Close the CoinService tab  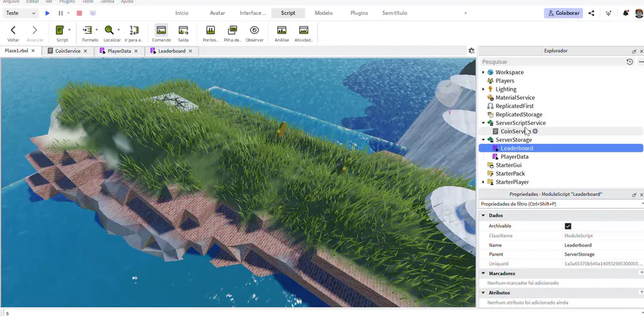click(x=85, y=51)
